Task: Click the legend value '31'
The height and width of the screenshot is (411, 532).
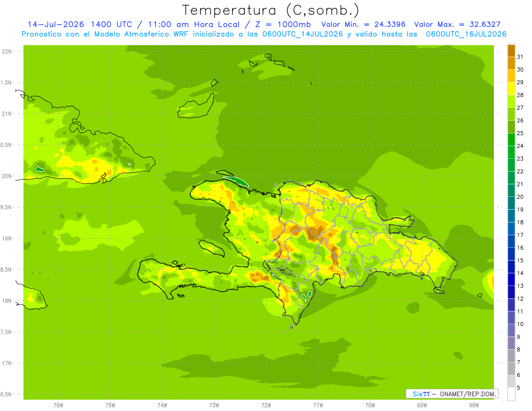Action: 520,57
